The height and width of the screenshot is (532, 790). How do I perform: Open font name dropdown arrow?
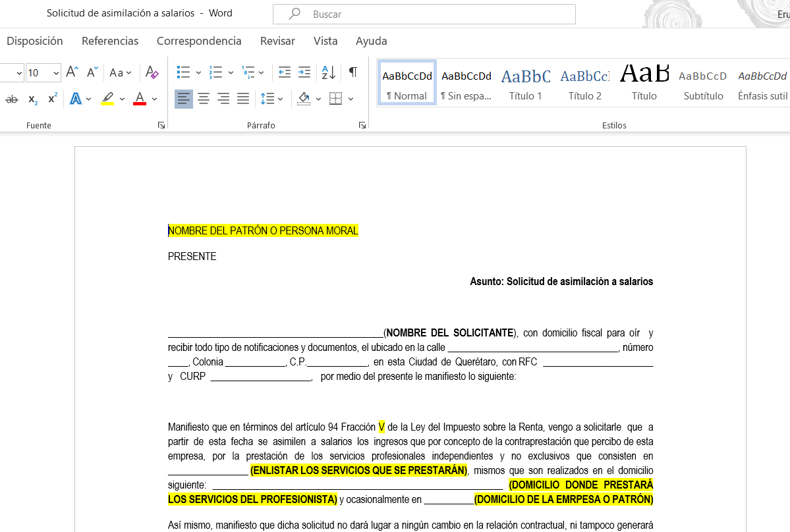19,74
